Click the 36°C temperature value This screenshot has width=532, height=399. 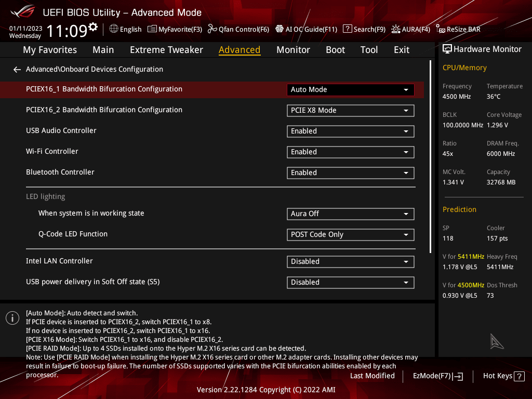pos(494,97)
